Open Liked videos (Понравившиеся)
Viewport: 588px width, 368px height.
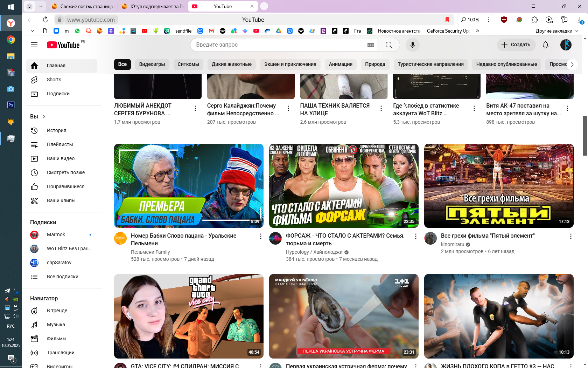(65, 186)
